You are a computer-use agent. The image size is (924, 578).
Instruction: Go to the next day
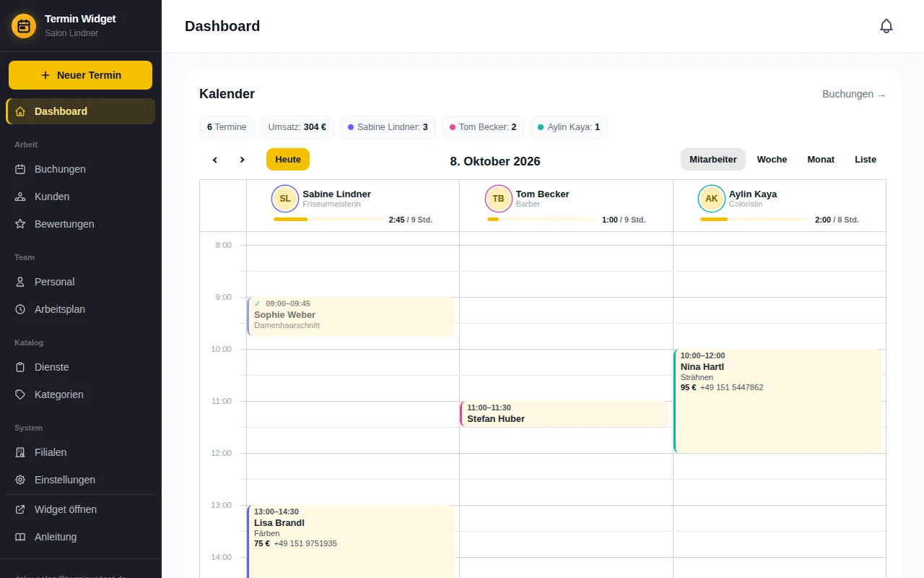pyautogui.click(x=242, y=160)
